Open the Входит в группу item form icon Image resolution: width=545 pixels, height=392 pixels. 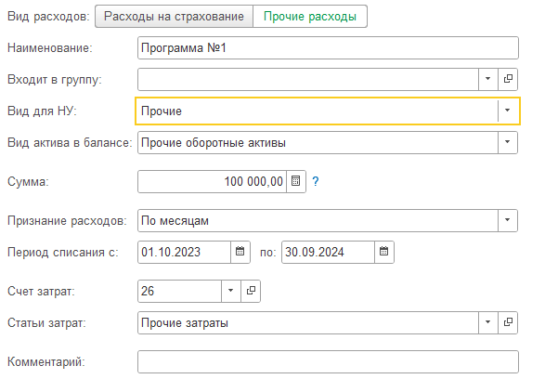[x=508, y=79]
